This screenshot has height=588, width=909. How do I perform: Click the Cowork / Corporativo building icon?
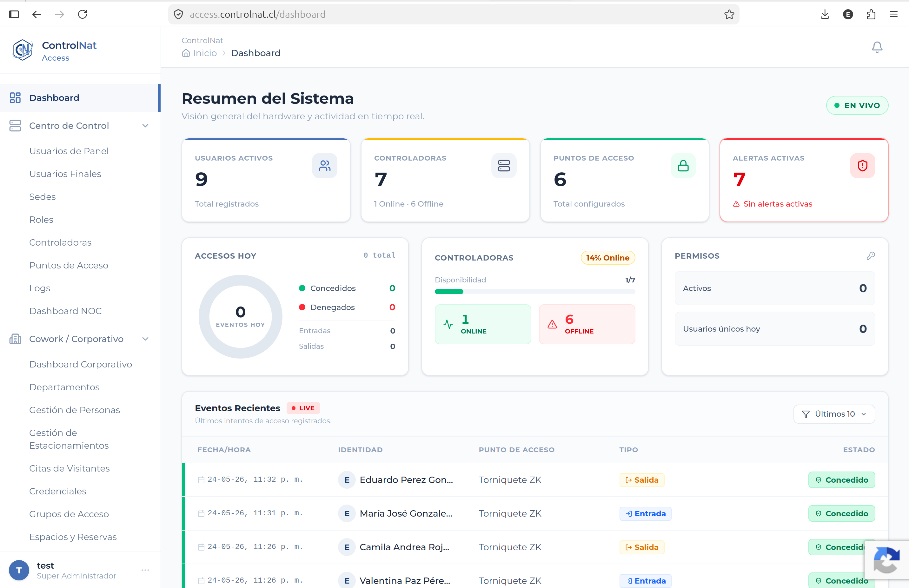point(15,339)
